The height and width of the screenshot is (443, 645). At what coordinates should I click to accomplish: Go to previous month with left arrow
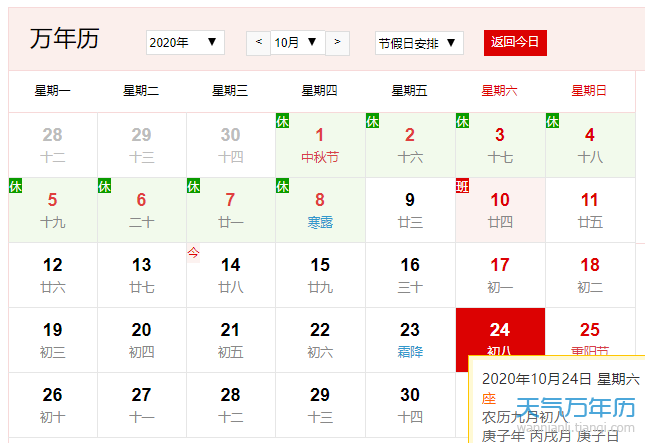pos(258,43)
